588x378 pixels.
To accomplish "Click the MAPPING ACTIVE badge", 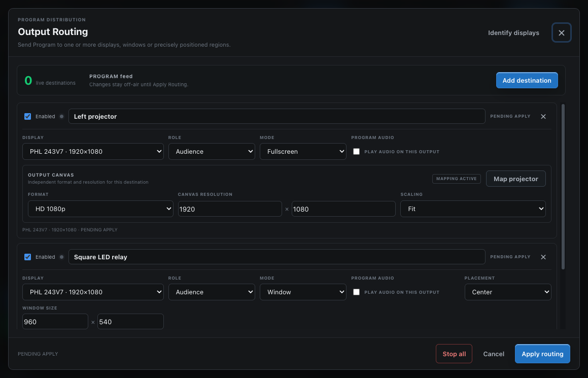I will point(457,179).
